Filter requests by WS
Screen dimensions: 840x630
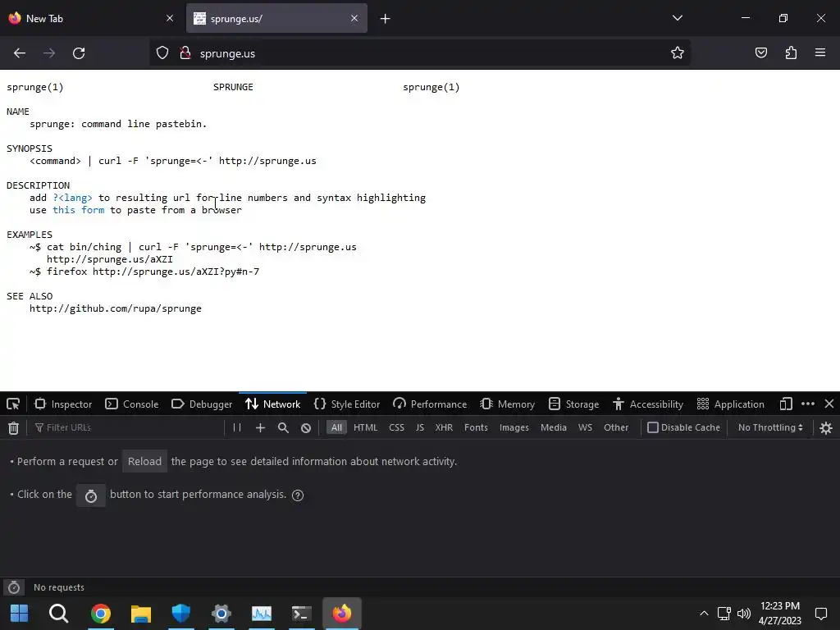[585, 427]
